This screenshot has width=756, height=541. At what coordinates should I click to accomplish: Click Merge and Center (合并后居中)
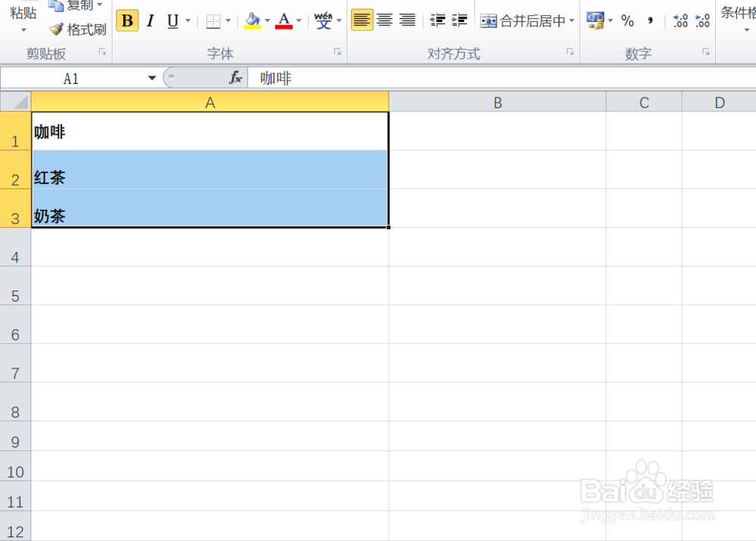[x=522, y=20]
